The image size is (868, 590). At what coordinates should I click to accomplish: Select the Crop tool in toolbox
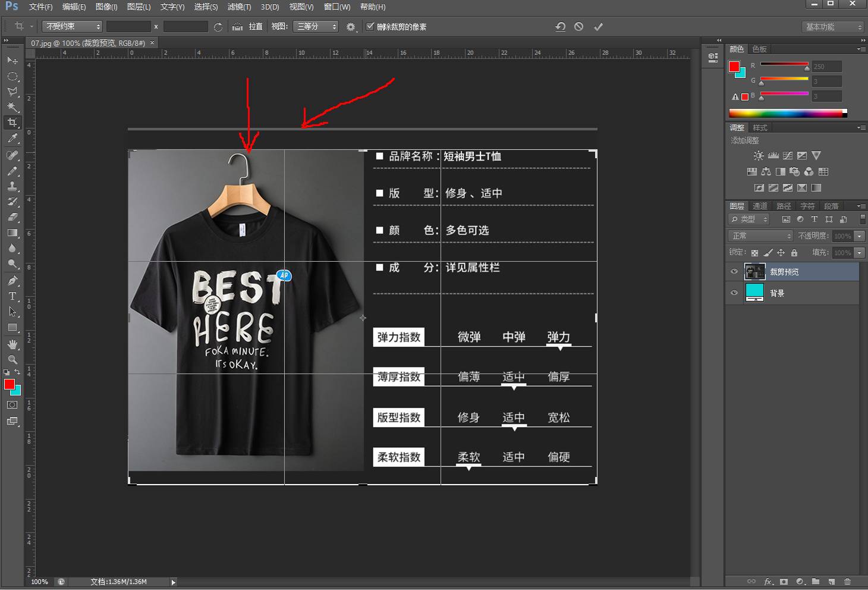(x=12, y=123)
